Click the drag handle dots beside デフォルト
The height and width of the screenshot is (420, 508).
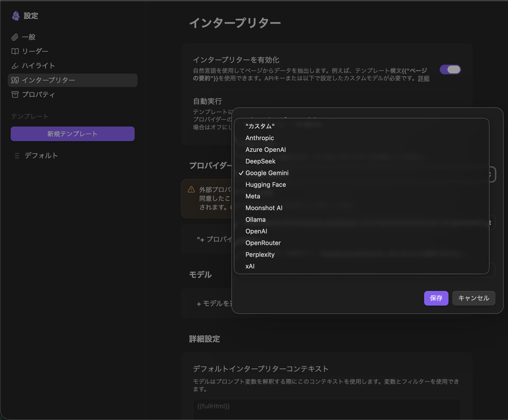pyautogui.click(x=17, y=156)
